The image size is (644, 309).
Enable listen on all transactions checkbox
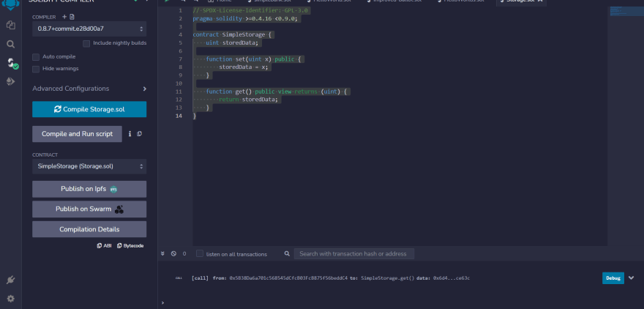point(200,253)
